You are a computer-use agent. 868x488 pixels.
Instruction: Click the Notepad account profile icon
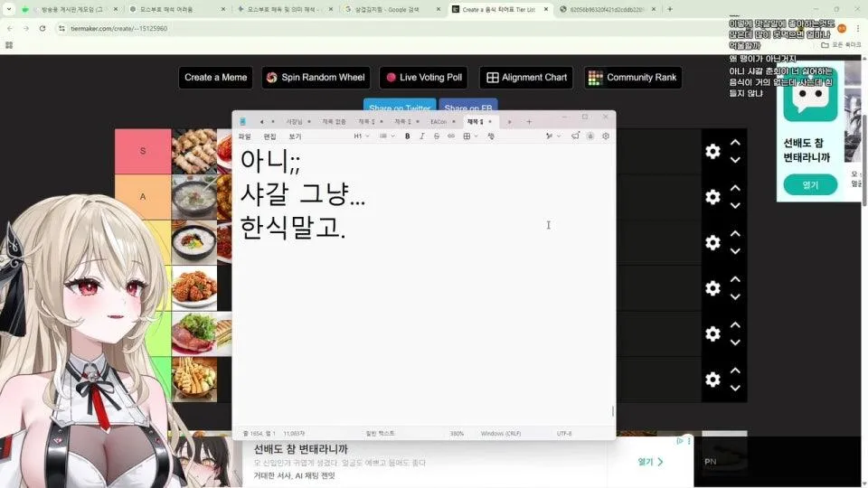tap(590, 136)
